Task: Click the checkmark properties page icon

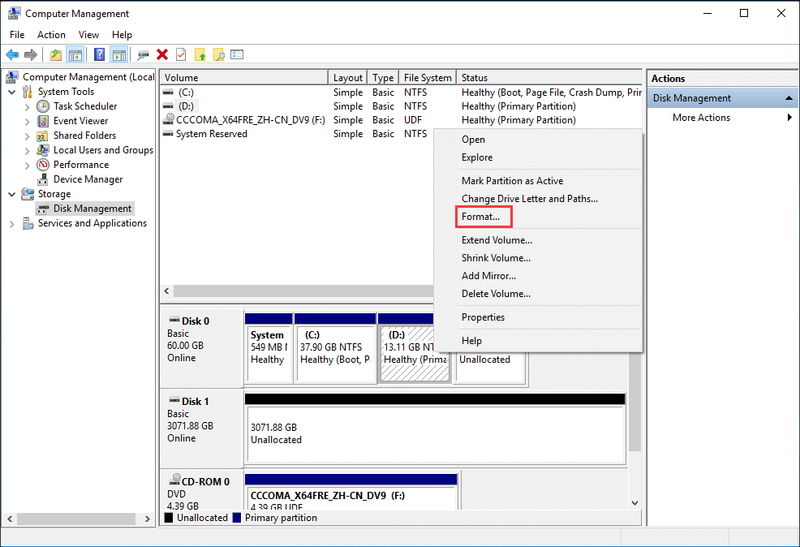Action: [181, 55]
